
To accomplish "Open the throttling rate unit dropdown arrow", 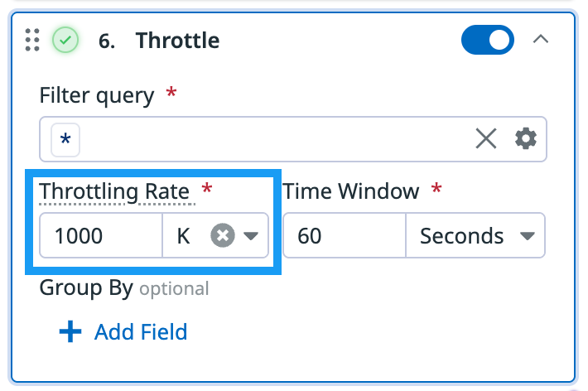I will (x=251, y=236).
